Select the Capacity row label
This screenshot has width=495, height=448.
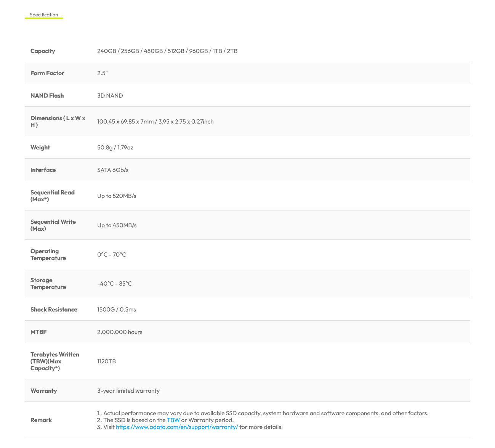43,51
